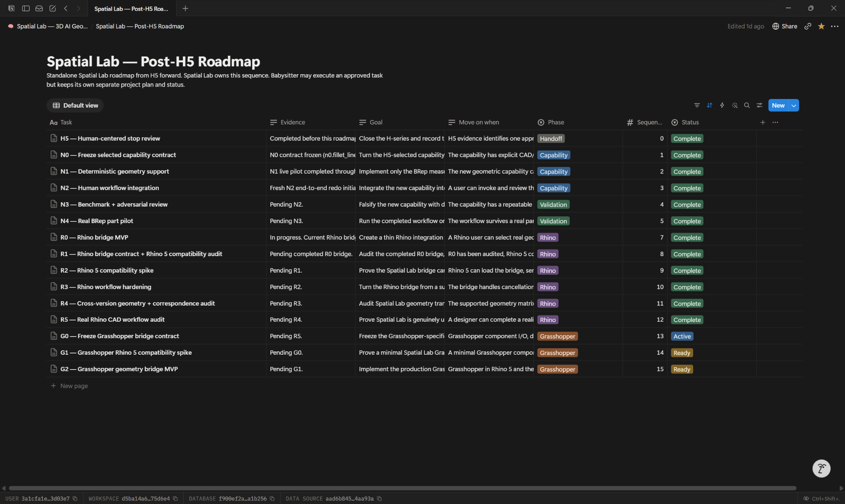Toggle the favorite star icon
The height and width of the screenshot is (504, 845).
pos(821,26)
